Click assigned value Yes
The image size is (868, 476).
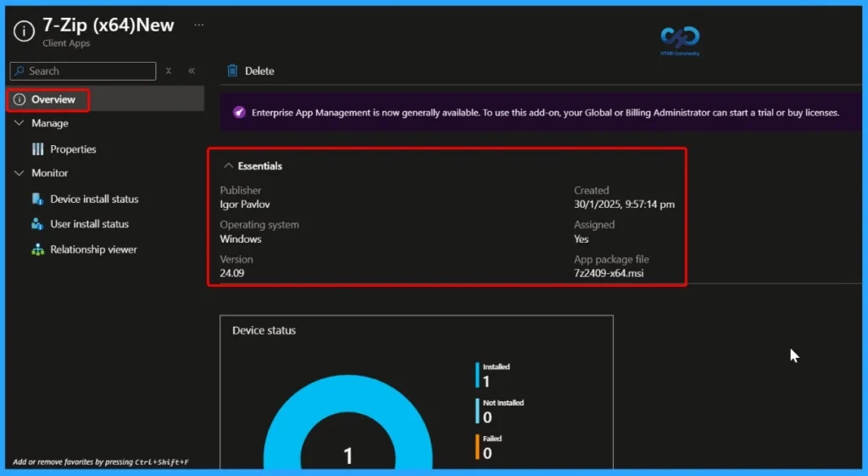point(581,238)
